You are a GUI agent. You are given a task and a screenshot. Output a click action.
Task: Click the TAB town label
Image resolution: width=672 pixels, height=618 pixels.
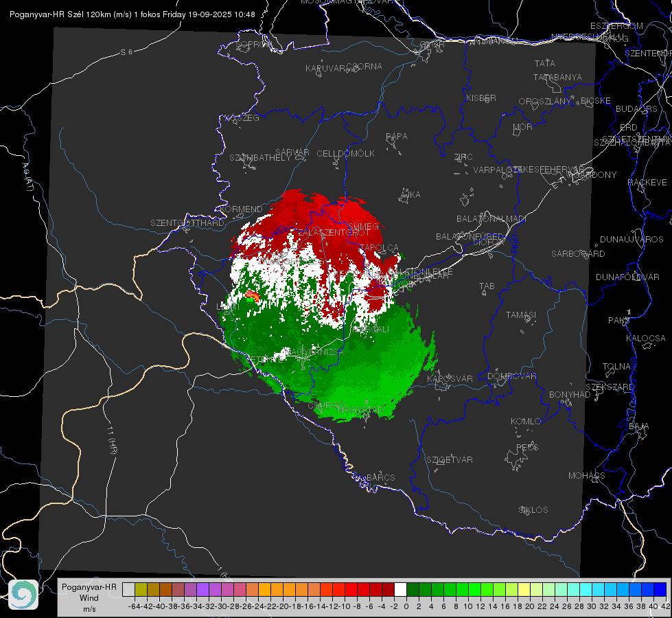pos(487,286)
